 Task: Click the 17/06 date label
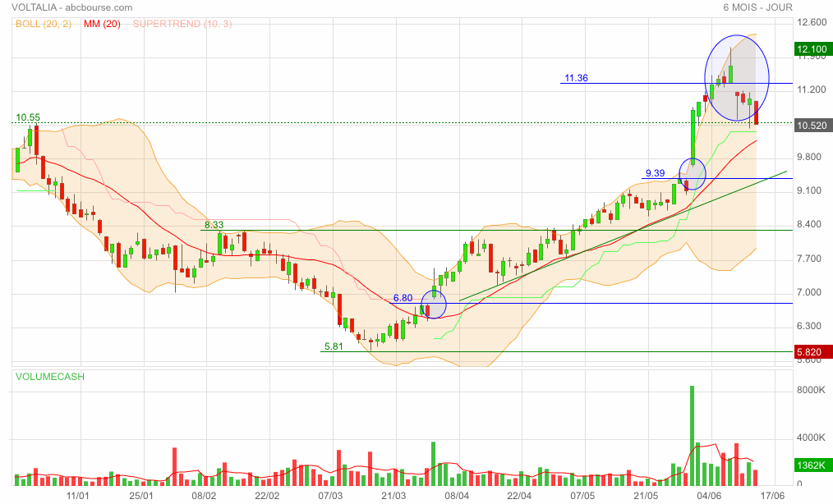click(x=772, y=496)
